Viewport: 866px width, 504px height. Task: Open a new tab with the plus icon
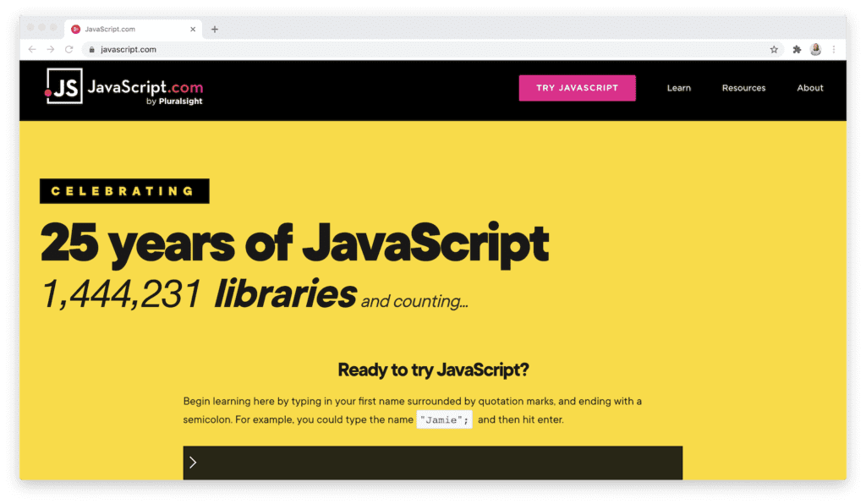click(x=215, y=30)
